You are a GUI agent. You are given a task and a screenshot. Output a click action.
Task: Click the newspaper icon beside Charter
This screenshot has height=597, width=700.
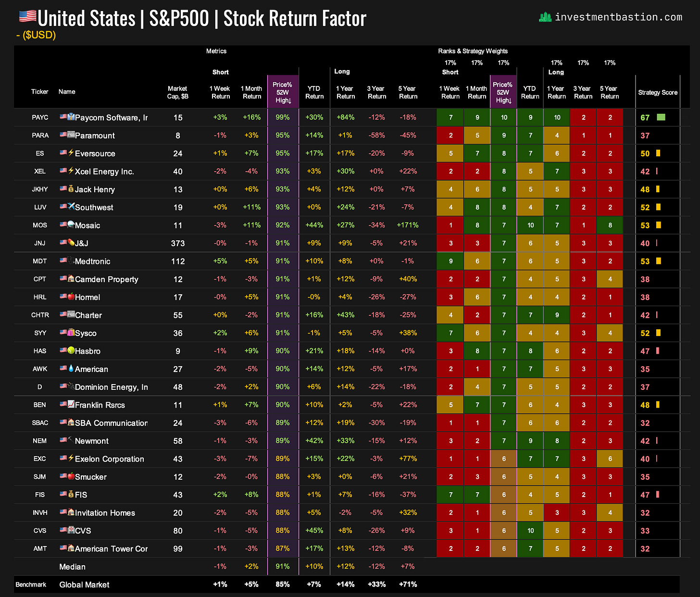[71, 314]
